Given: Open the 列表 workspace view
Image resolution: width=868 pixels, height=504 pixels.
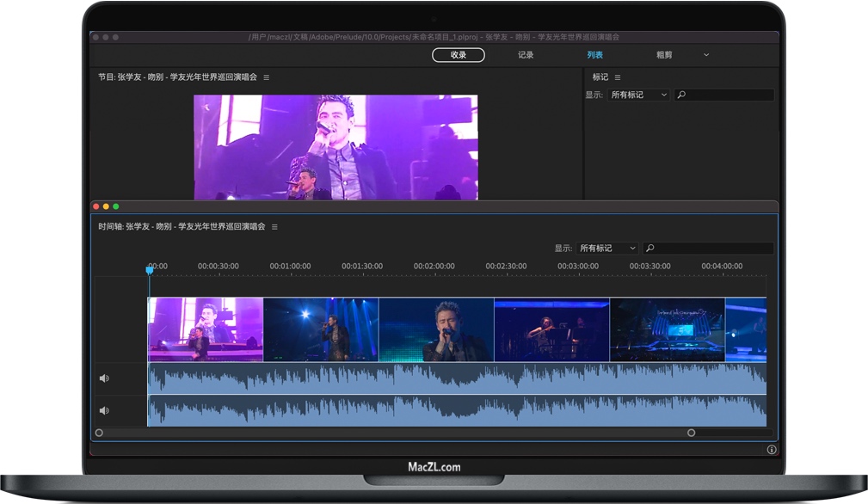Looking at the screenshot, I should 594,54.
